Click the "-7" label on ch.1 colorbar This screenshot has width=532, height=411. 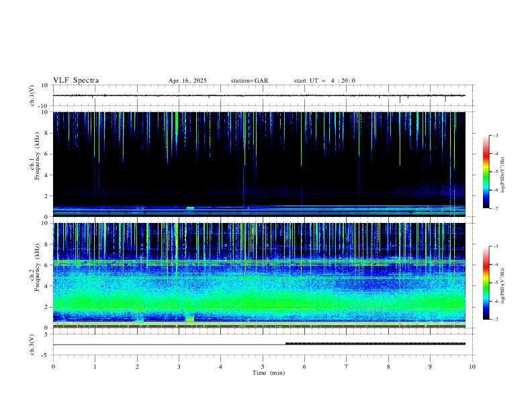[496, 208]
